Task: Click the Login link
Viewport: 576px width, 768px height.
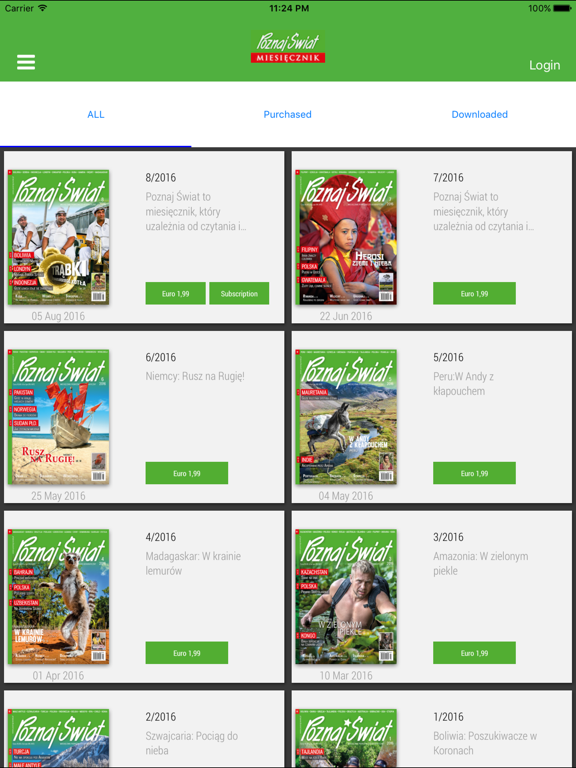Action: (545, 65)
